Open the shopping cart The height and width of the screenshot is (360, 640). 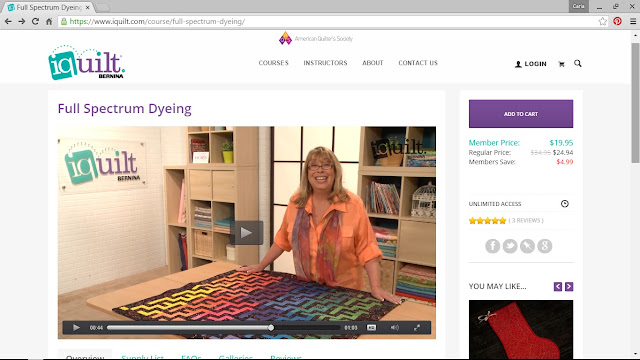point(561,64)
